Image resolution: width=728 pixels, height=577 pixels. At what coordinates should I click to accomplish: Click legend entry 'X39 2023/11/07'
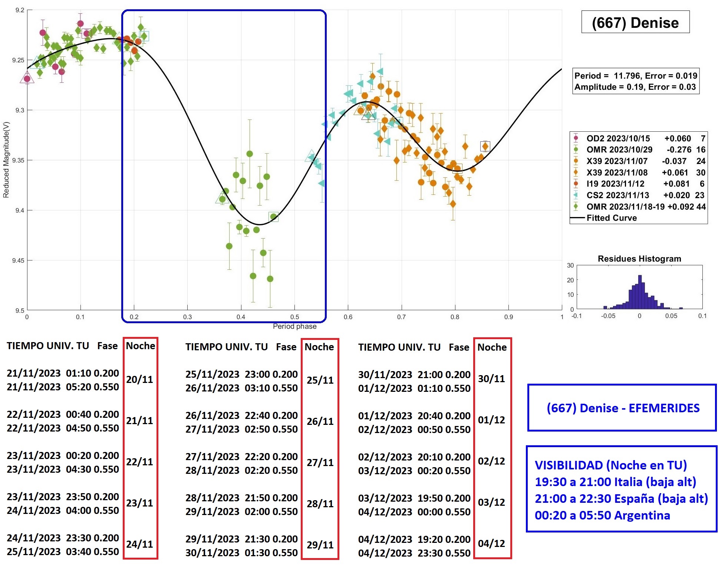pos(639,161)
